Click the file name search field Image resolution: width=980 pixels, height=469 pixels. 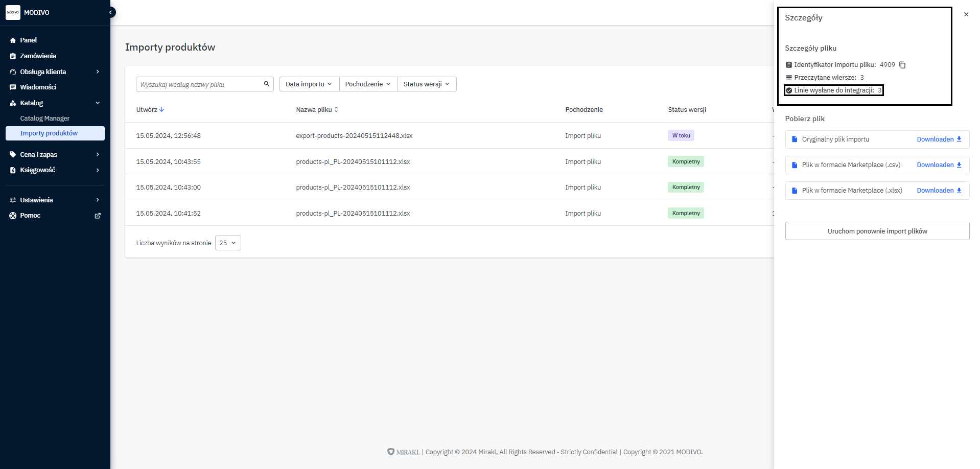pyautogui.click(x=199, y=84)
